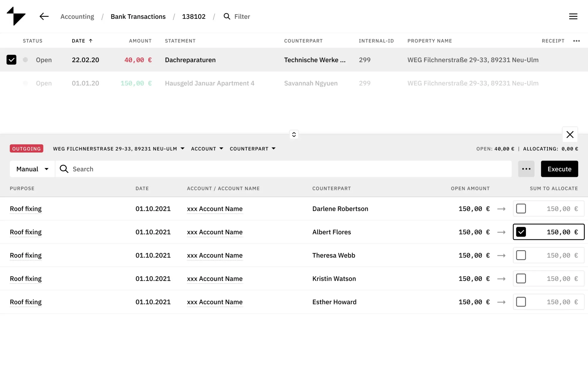
Task: Click the Receipt column header
Action: [x=553, y=41]
